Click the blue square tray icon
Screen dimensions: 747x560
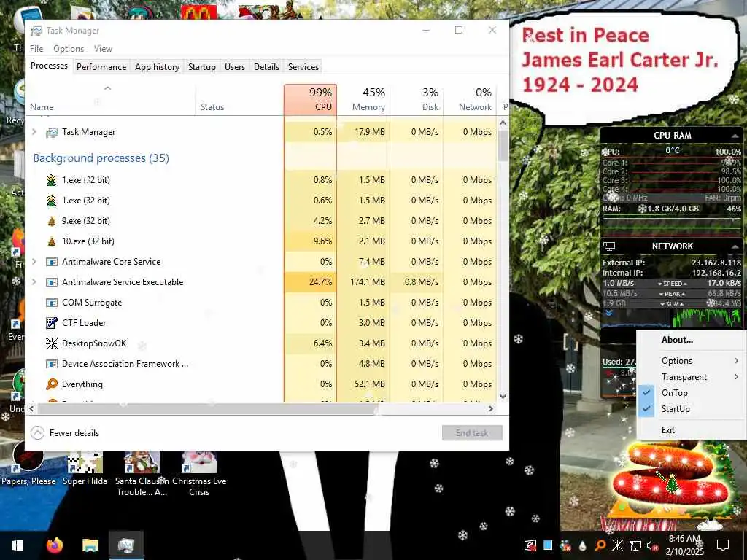[548, 545]
